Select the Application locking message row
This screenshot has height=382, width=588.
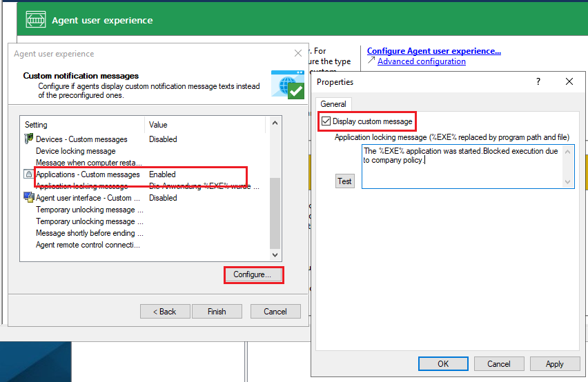tap(81, 186)
